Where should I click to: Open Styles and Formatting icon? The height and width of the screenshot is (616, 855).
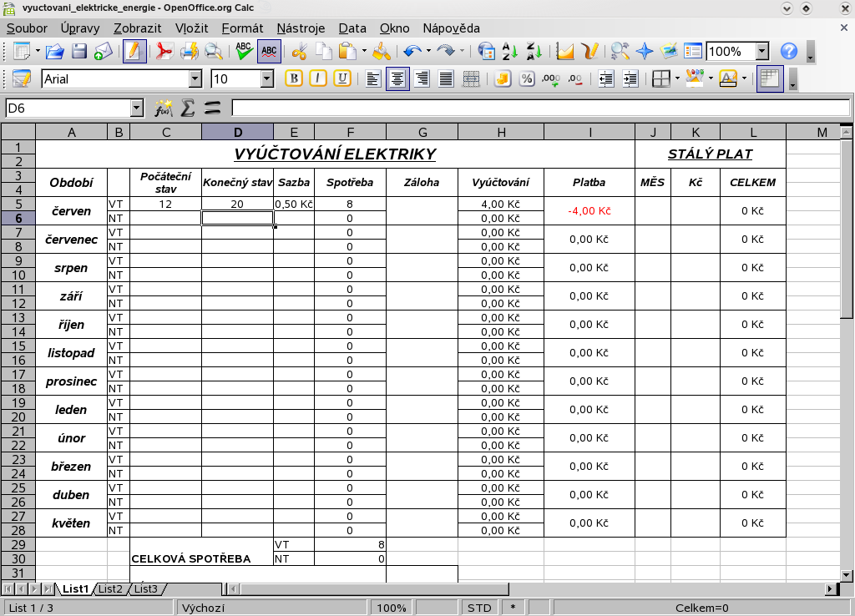[22, 79]
